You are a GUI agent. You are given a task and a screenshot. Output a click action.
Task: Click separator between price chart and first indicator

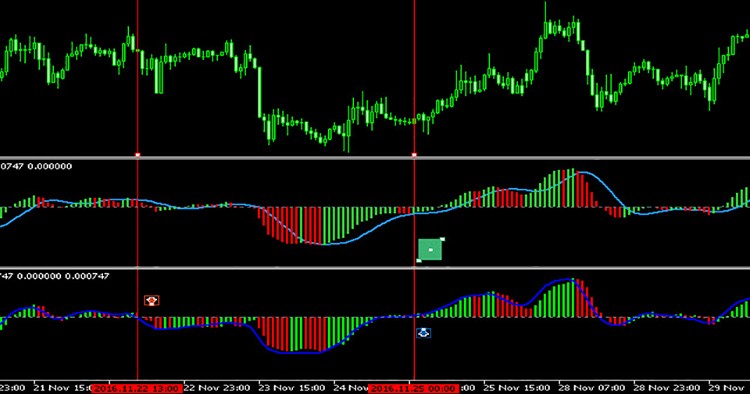[x=375, y=158]
